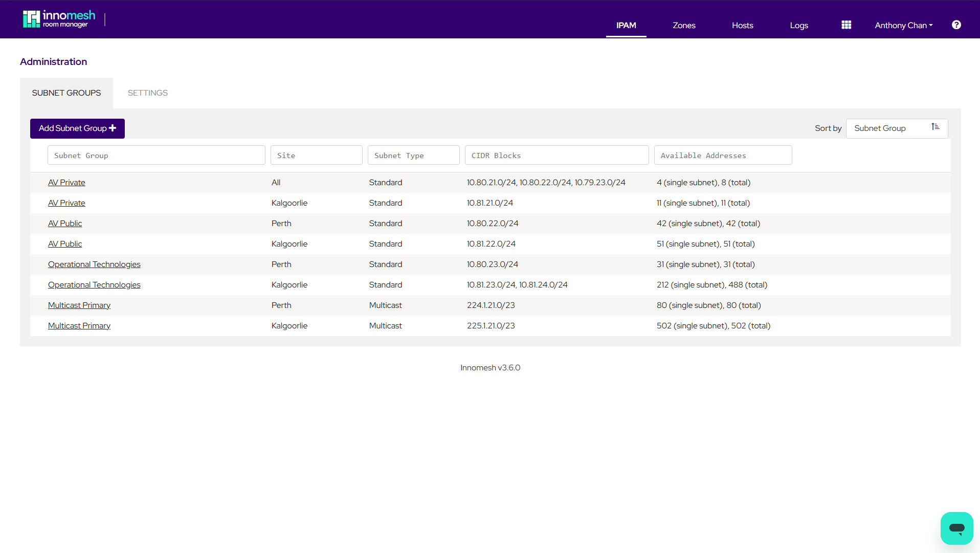Open the Logs page
The width and height of the screenshot is (980, 553).
[798, 25]
